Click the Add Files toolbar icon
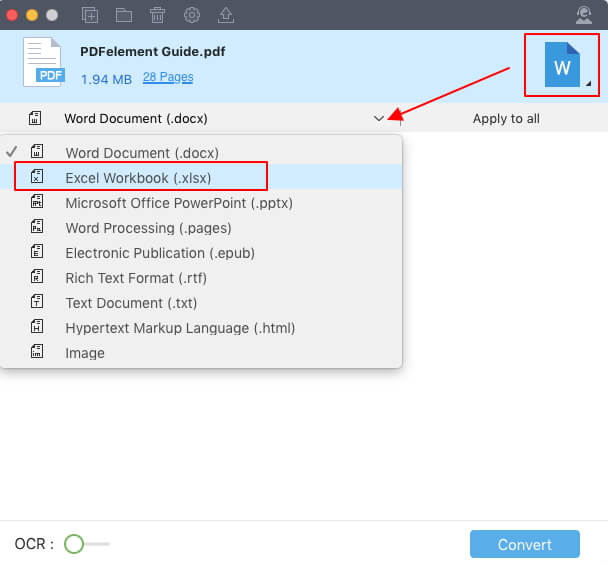608x566 pixels. click(90, 15)
